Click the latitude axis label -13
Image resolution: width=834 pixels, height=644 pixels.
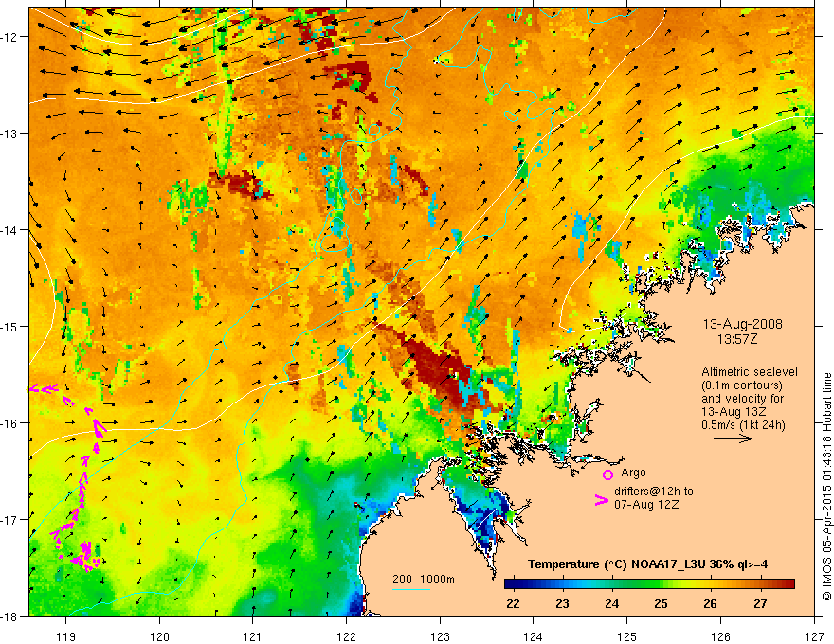pyautogui.click(x=9, y=134)
